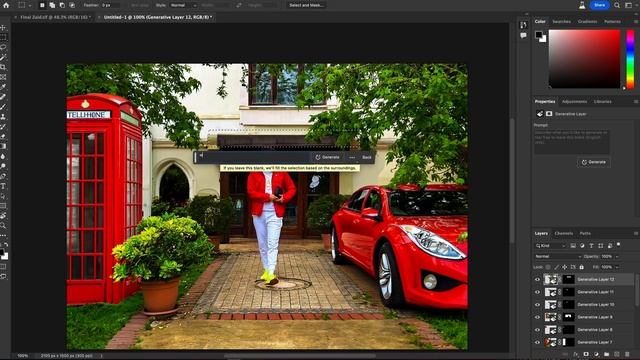Select the Rectangular Marquee tool in toolbar

(x=3, y=37)
